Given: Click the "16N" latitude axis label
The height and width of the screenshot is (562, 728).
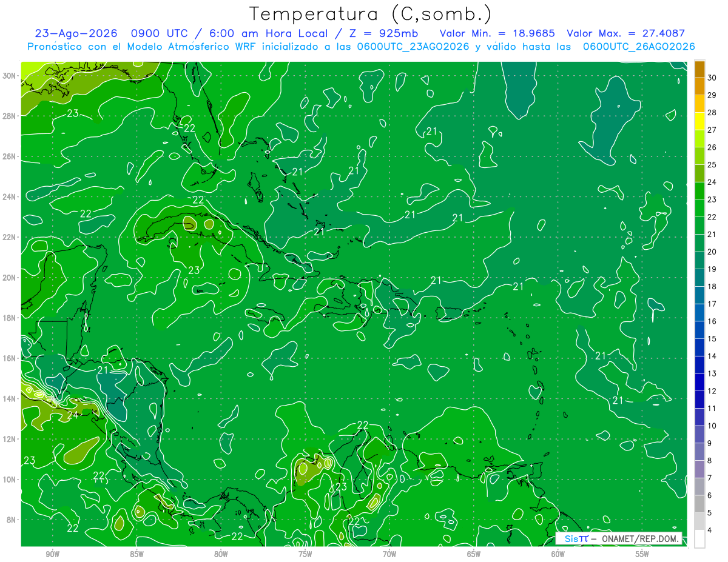Looking at the screenshot, I should tap(9, 358).
